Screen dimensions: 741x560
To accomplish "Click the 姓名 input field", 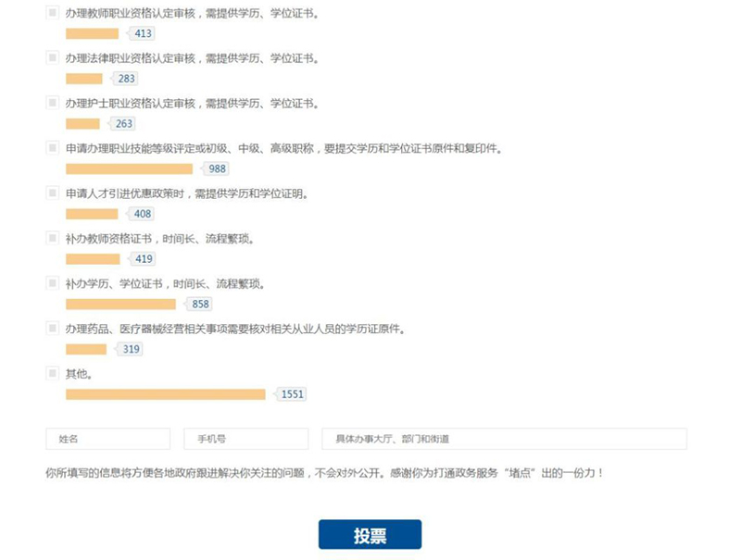I will point(108,439).
